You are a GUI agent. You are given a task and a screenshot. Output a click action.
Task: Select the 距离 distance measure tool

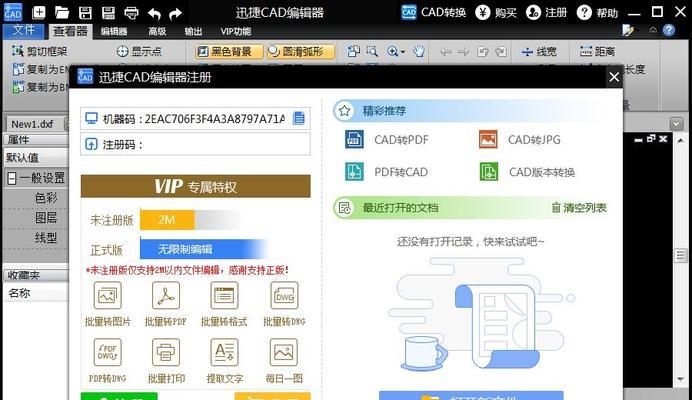(x=598, y=52)
